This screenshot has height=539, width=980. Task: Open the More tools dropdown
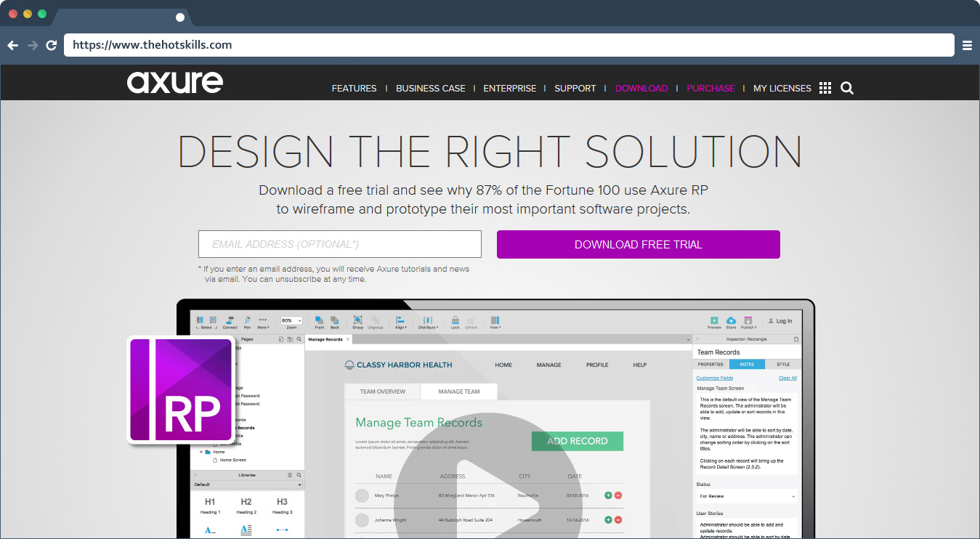tap(263, 323)
